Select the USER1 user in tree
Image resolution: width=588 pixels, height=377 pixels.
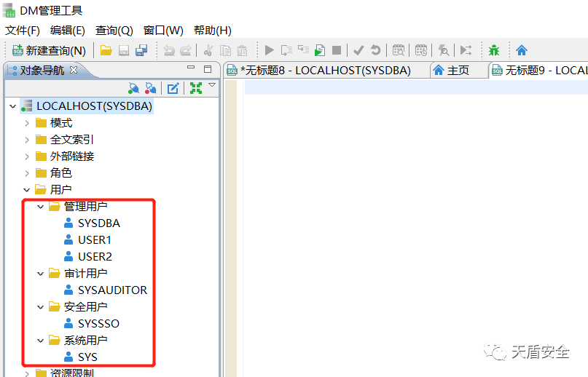94,239
